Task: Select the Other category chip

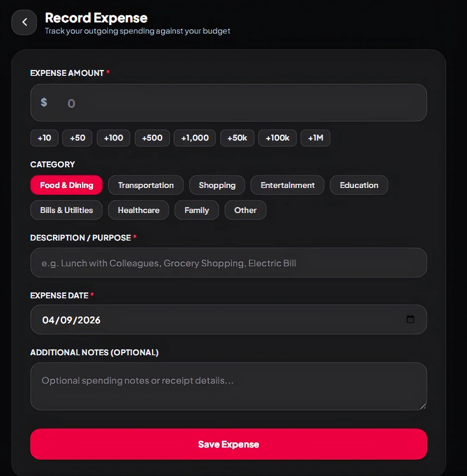Action: coord(246,210)
